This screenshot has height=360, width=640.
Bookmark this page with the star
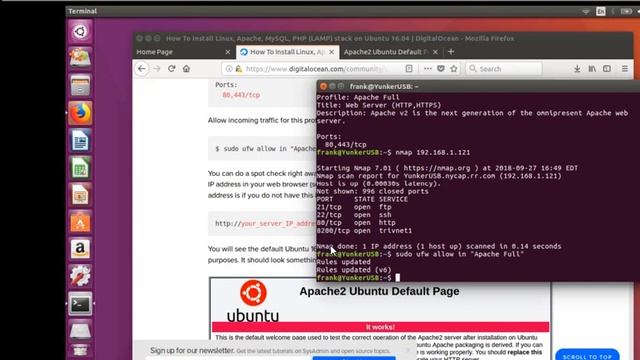tap(454, 69)
